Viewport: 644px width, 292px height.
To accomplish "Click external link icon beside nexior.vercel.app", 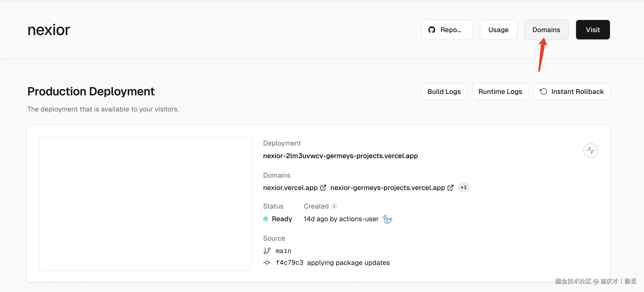I will pyautogui.click(x=323, y=188).
